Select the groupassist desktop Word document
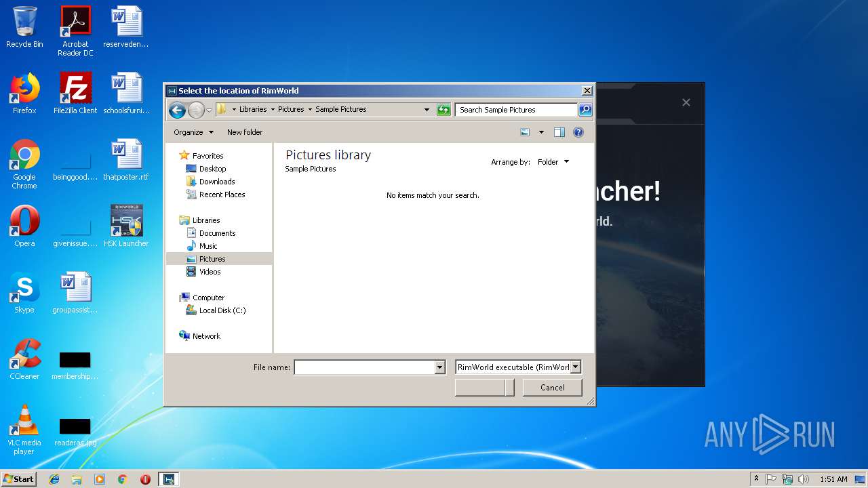This screenshot has width=868, height=488. (75, 293)
